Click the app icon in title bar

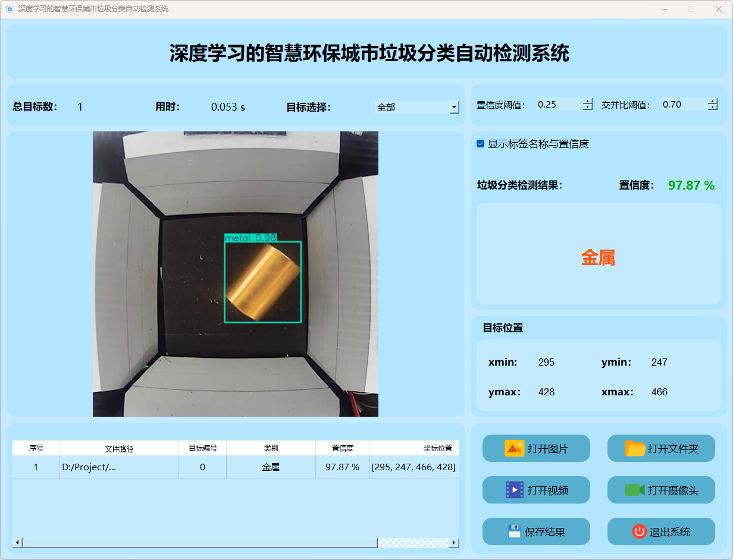coord(10,9)
